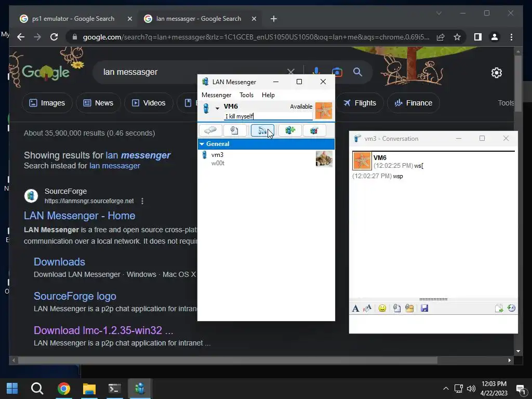Image resolution: width=532 pixels, height=399 pixels.
Task: Go back in the browser
Action: [x=21, y=37]
